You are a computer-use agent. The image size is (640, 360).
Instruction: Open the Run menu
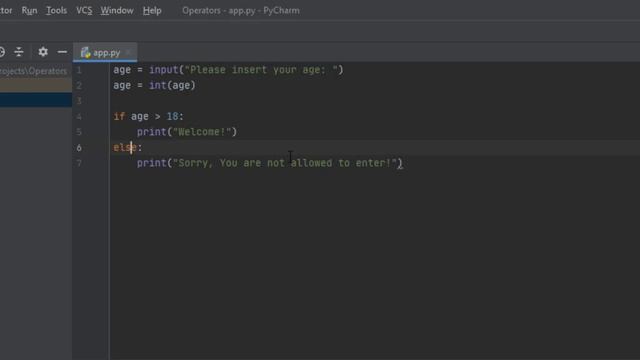click(29, 11)
